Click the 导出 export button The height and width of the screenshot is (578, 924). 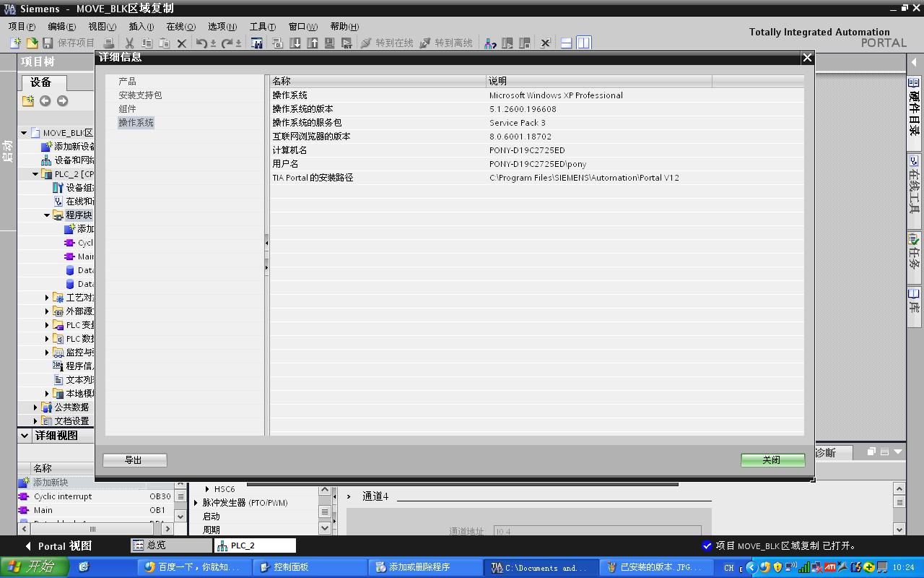pos(135,460)
